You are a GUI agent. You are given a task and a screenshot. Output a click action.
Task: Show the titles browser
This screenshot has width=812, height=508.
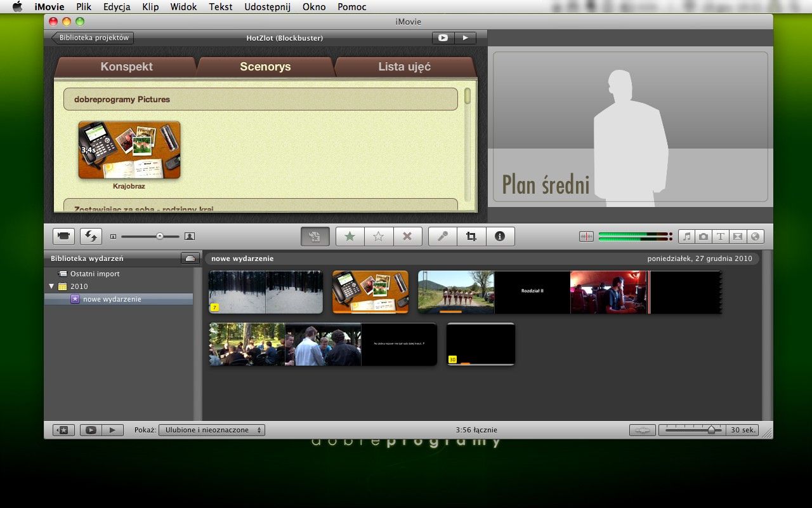721,236
